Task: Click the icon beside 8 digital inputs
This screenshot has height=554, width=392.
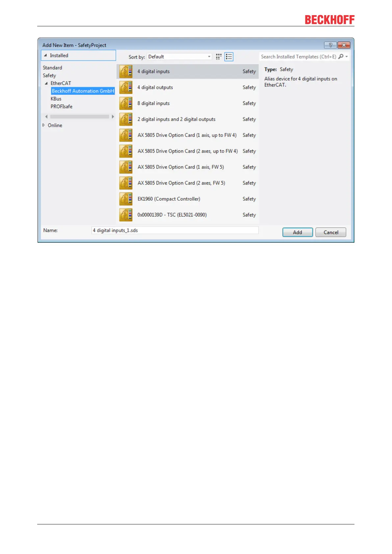Action: (x=126, y=103)
